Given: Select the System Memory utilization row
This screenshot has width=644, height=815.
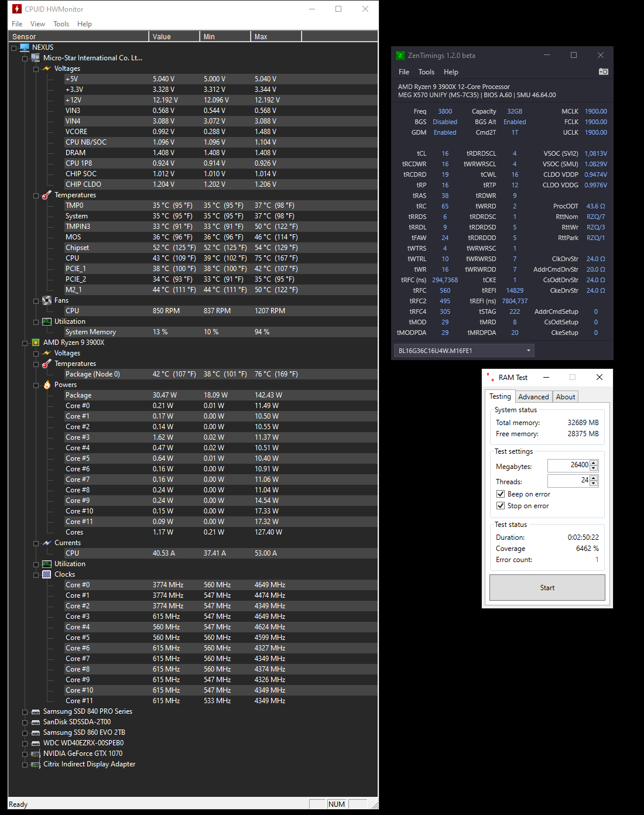Looking at the screenshot, I should click(221, 332).
